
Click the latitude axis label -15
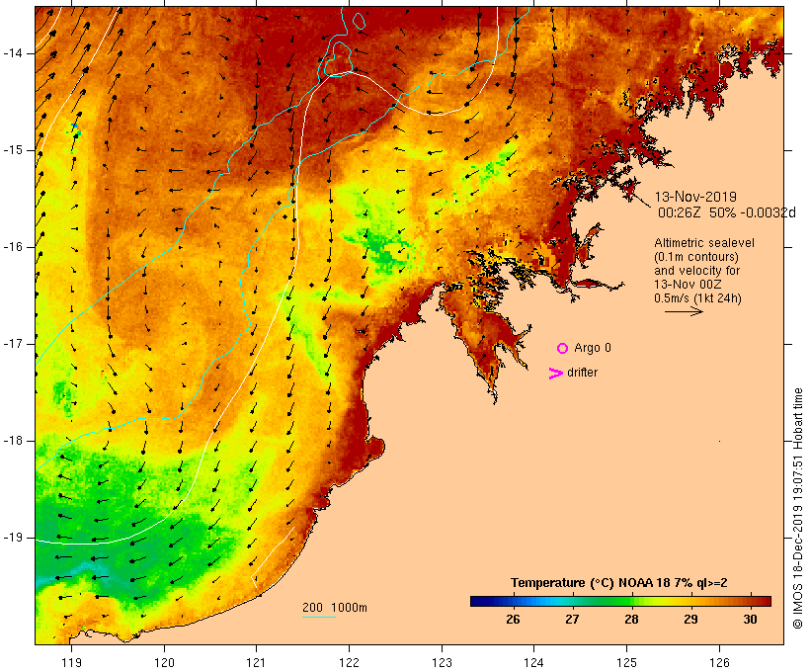[13, 150]
